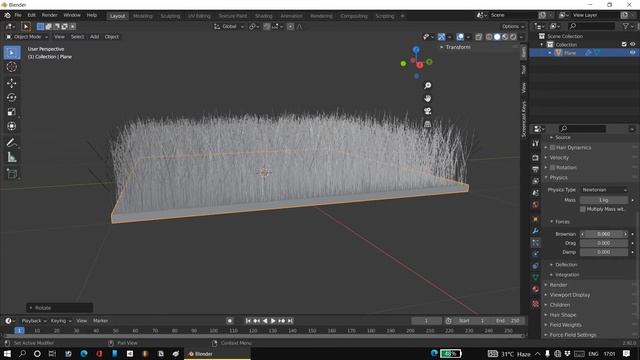Open the Modifier properties wrench tab

(x=535, y=231)
